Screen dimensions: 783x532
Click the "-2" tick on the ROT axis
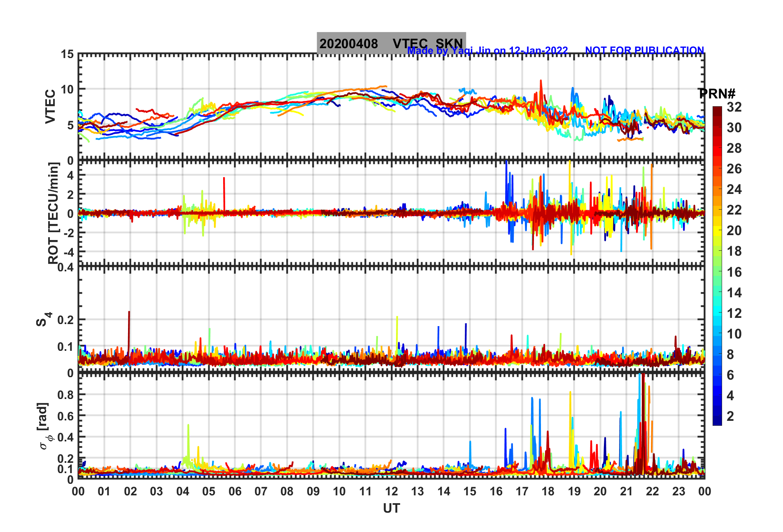(69, 233)
